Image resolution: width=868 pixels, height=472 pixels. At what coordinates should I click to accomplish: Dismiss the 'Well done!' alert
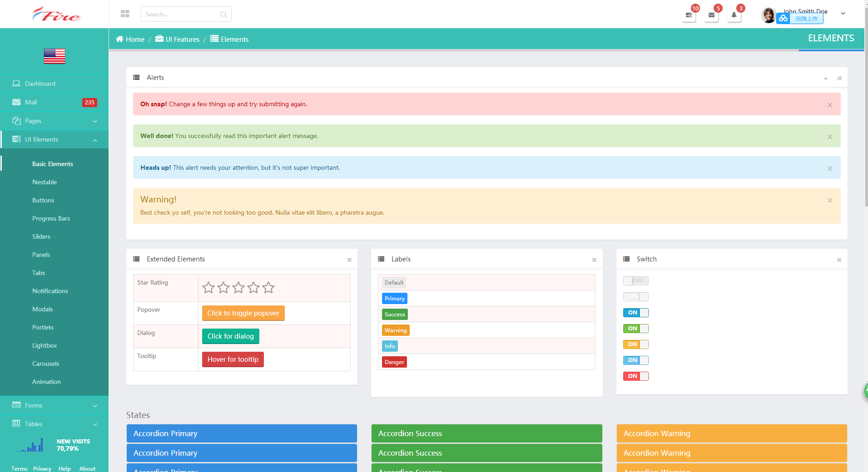pyautogui.click(x=830, y=137)
